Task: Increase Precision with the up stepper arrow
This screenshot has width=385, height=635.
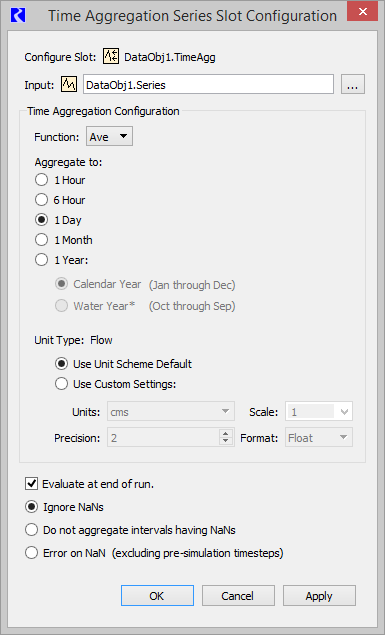Action: pyautogui.click(x=226, y=433)
